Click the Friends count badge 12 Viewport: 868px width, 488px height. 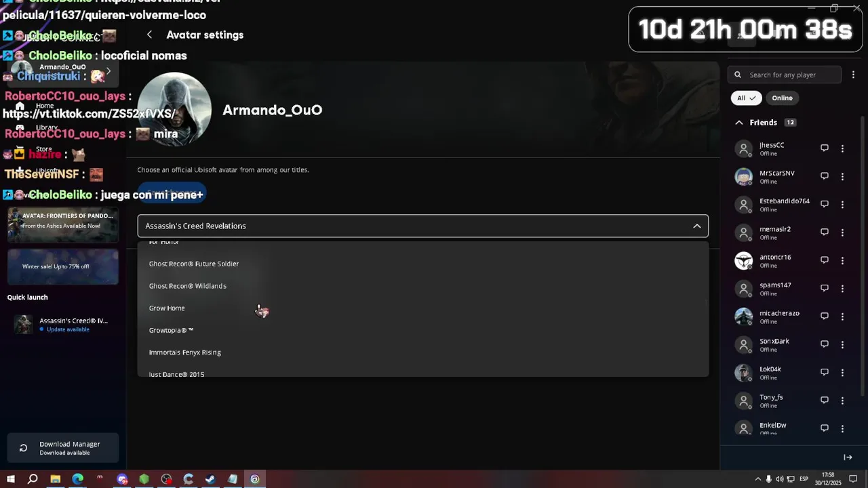point(790,123)
